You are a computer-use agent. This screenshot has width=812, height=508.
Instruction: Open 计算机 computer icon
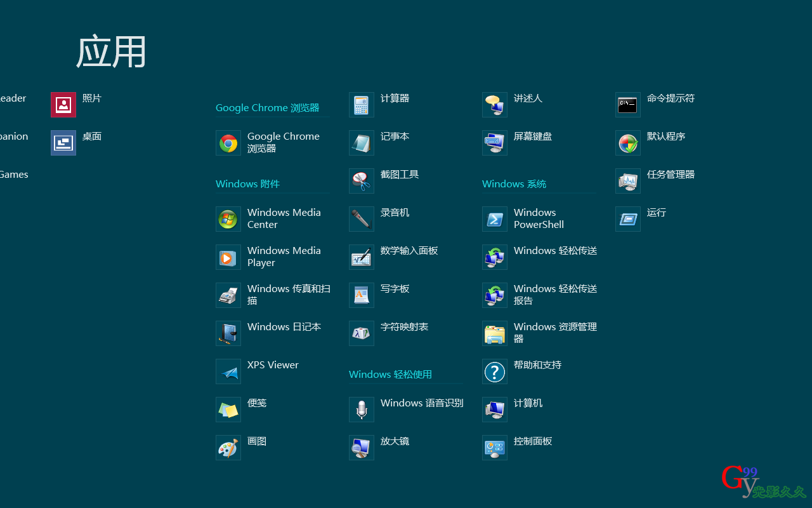(495, 410)
